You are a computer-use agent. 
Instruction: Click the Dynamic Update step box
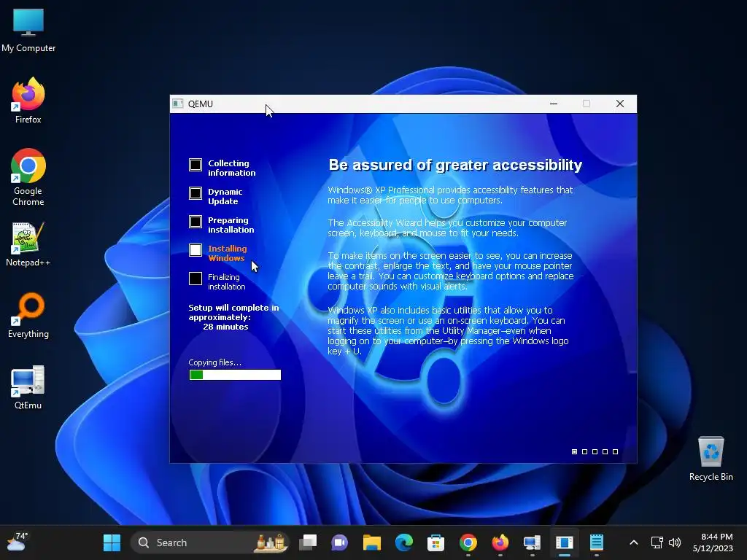(196, 193)
